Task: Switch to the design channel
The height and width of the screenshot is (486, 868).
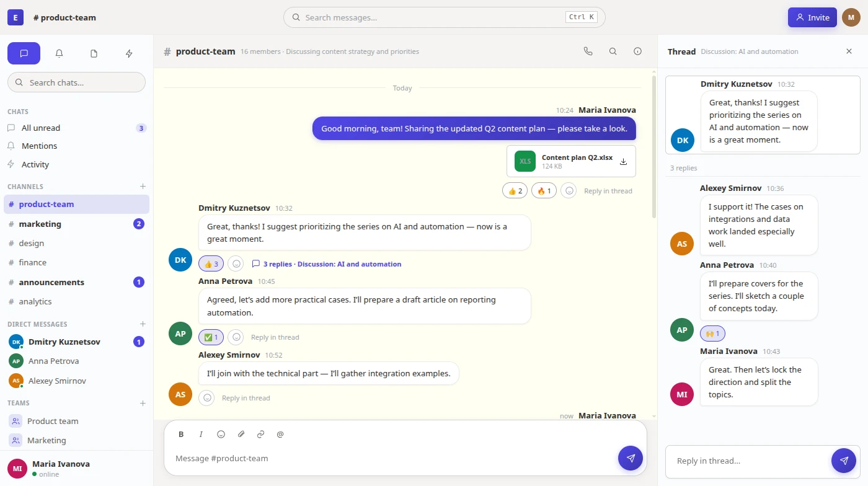Action: 76,243
